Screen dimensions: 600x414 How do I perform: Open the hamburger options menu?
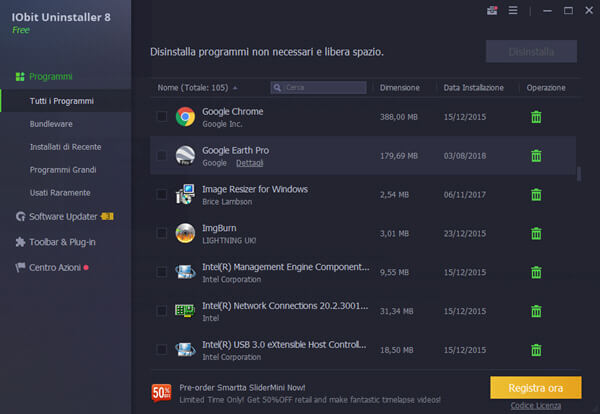click(x=513, y=10)
